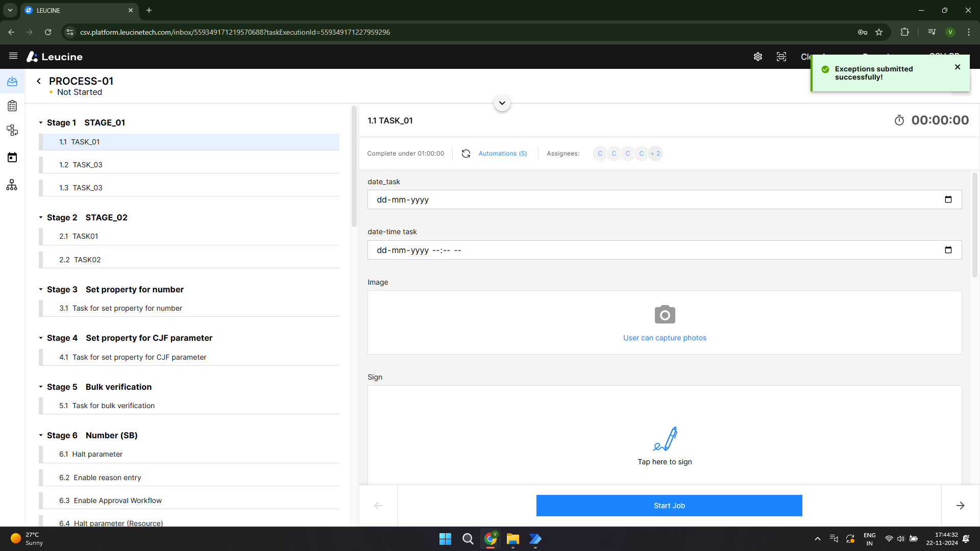Click the signature pen icon
Image resolution: width=980 pixels, height=551 pixels.
coord(665,439)
